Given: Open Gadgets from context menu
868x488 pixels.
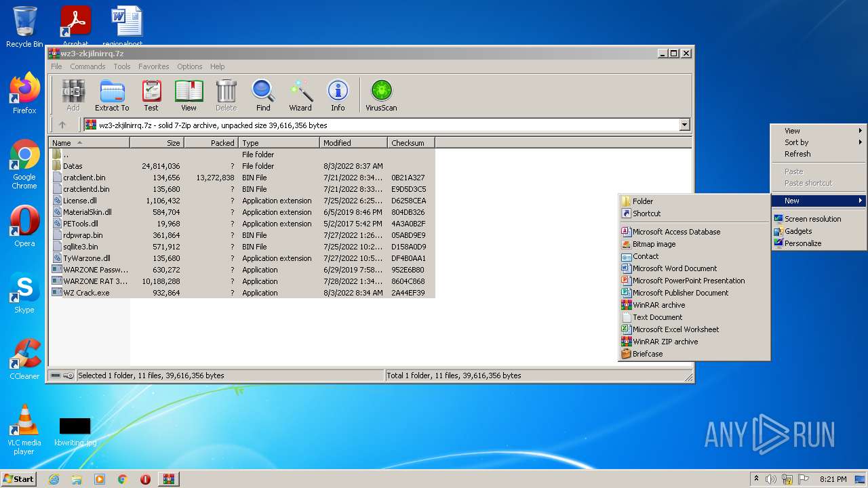Looking at the screenshot, I should [x=818, y=231].
